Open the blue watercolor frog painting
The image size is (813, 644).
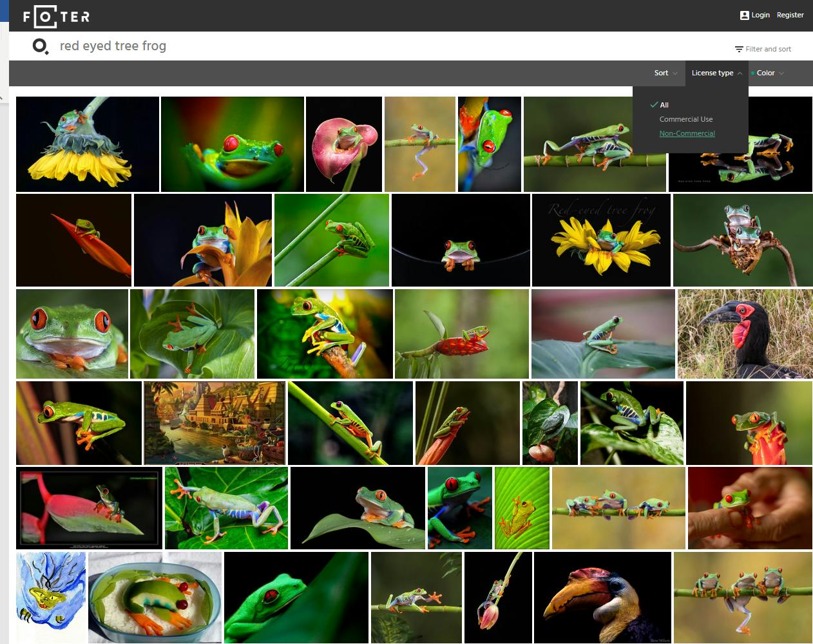click(x=51, y=597)
